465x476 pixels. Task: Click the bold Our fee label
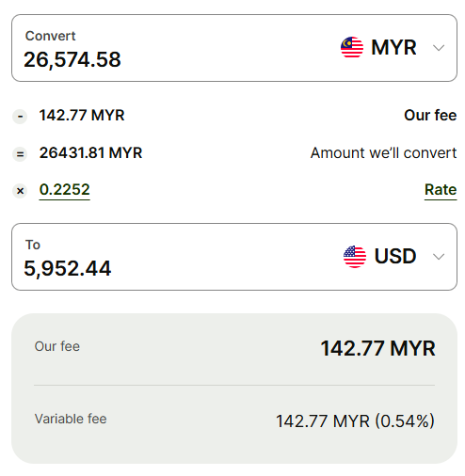(x=430, y=115)
